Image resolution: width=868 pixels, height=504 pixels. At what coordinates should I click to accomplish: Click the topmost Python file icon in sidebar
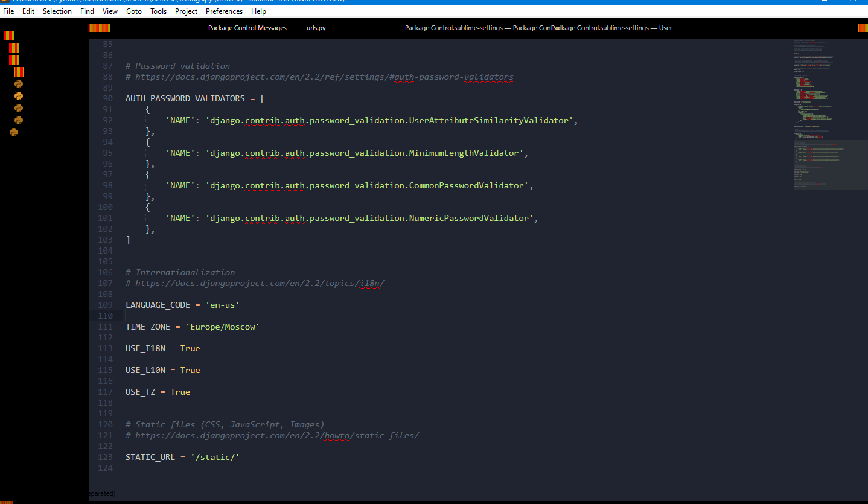click(19, 84)
